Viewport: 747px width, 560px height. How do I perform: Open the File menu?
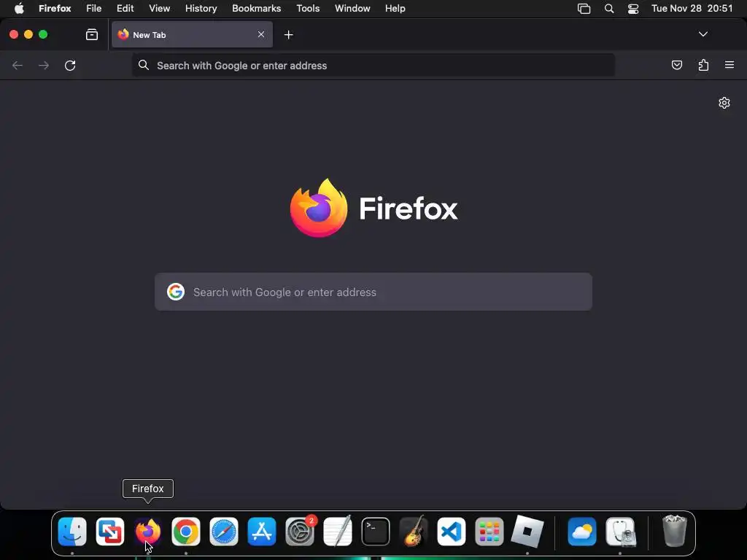[94, 9]
